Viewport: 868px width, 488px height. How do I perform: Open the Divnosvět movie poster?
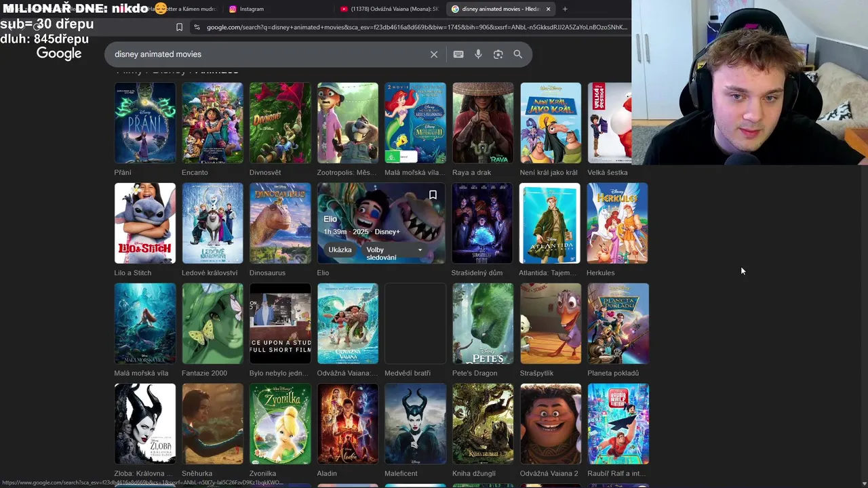pyautogui.click(x=280, y=123)
